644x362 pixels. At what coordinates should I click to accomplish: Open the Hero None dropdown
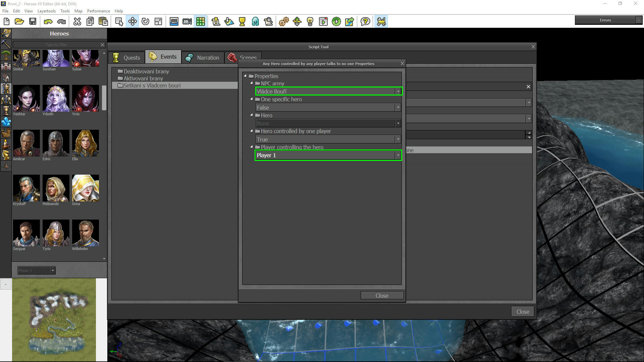328,123
